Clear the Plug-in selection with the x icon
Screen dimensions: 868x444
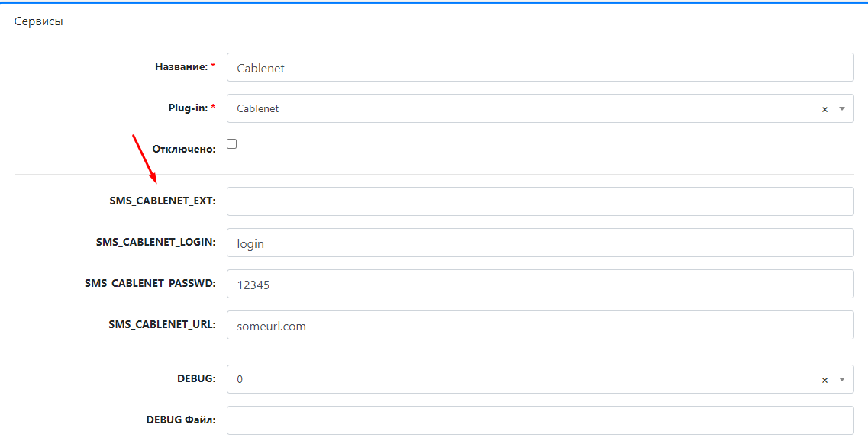pos(824,110)
